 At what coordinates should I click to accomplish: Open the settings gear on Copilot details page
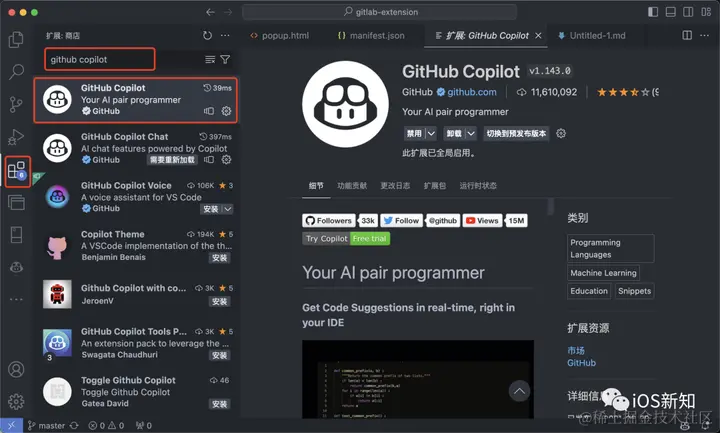tap(561, 133)
